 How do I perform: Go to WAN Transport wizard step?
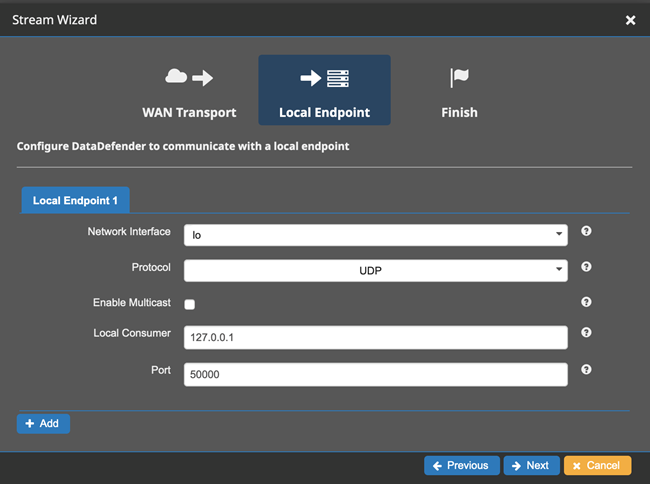(189, 90)
